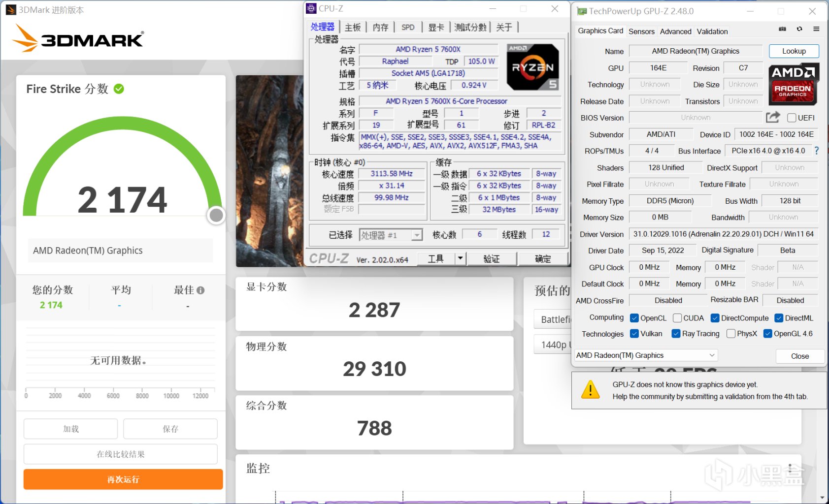Click the 工具 button in CPU-Z

(x=436, y=258)
